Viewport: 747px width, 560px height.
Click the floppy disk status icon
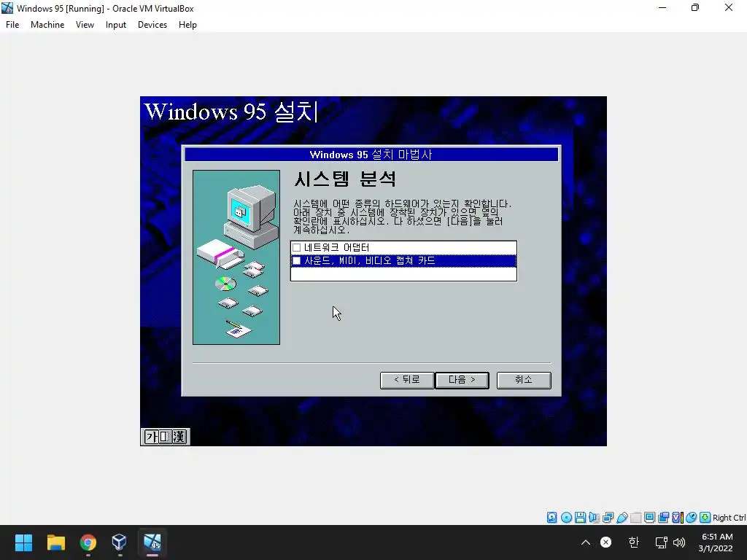pos(580,518)
